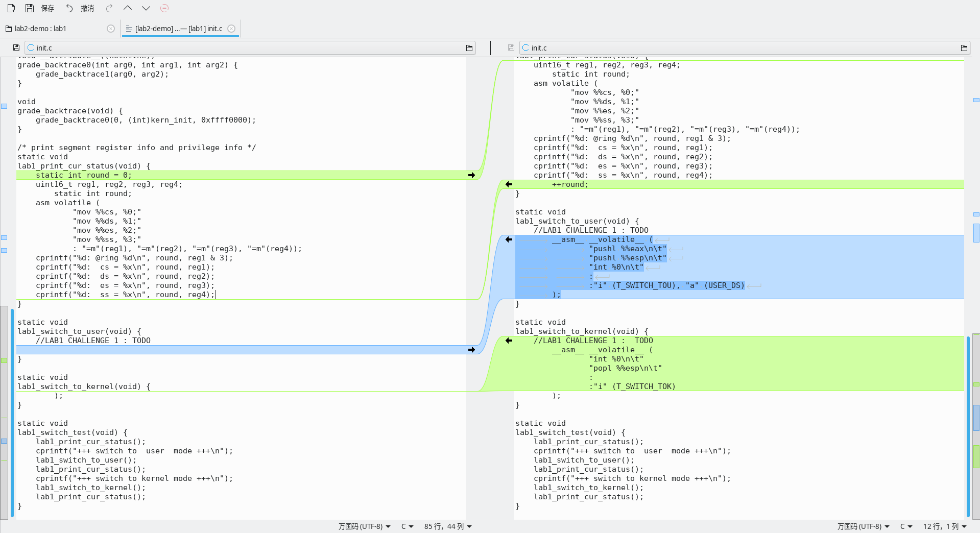Undo the last edit with 撤消
980x533 pixels.
pos(80,8)
